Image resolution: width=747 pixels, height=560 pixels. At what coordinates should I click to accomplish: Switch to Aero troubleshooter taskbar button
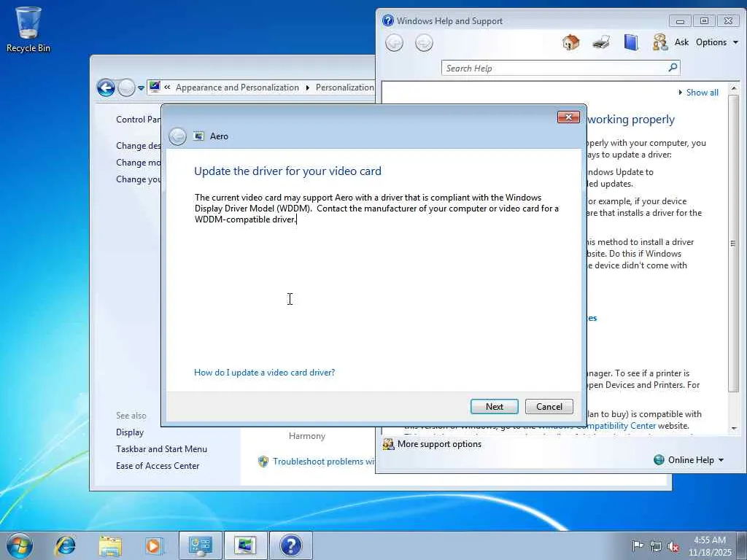(x=245, y=545)
